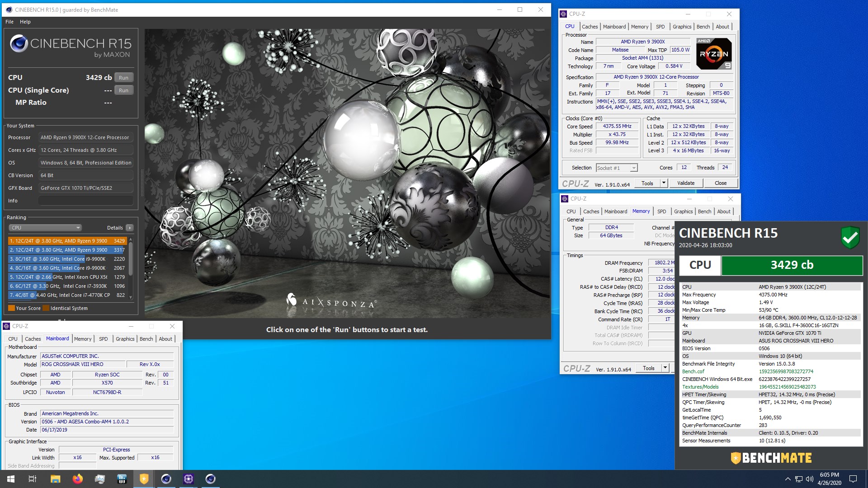This screenshot has height=488, width=868.
Task: Click the Windows Start button
Action: coord(11,479)
